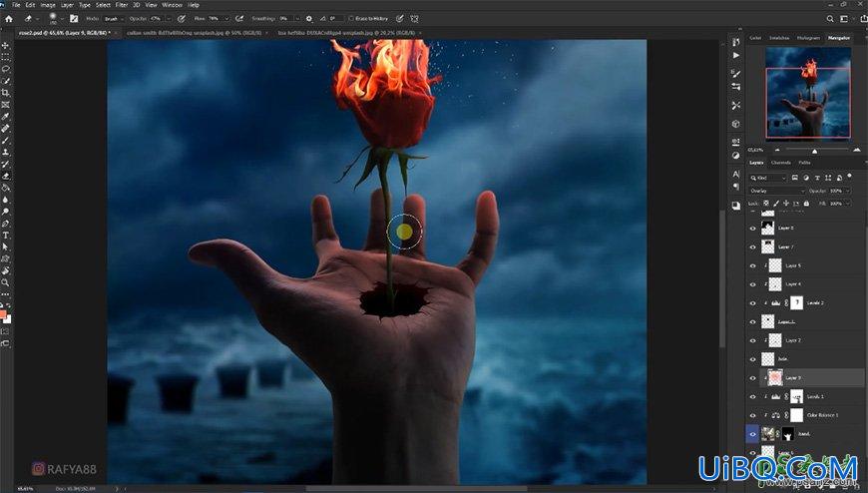Toggle visibility of Layer 9
868x493 pixels.
tap(752, 378)
